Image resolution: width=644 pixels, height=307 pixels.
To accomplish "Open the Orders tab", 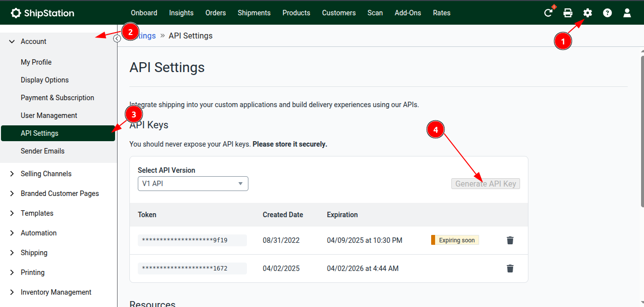I will pyautogui.click(x=215, y=13).
